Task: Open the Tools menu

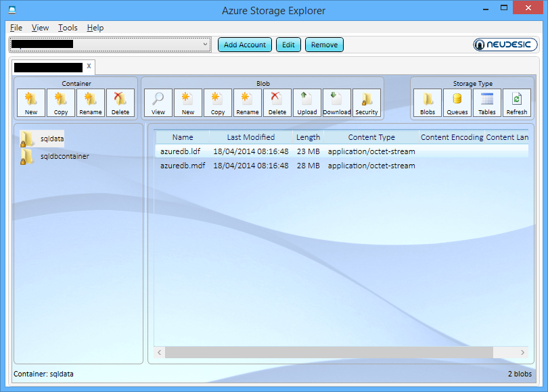Action: click(x=68, y=28)
